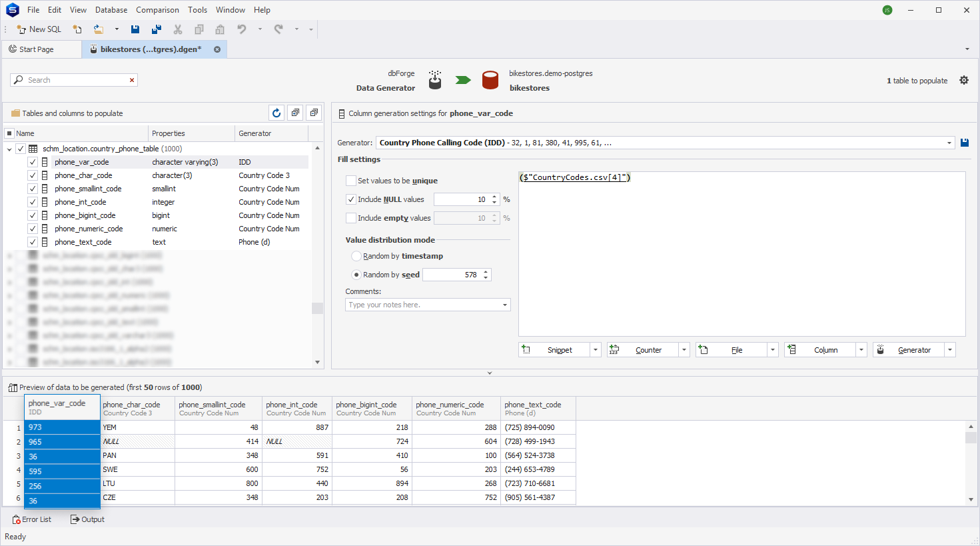The width and height of the screenshot is (980, 546).
Task: Click the refresh tables icon
Action: point(276,113)
